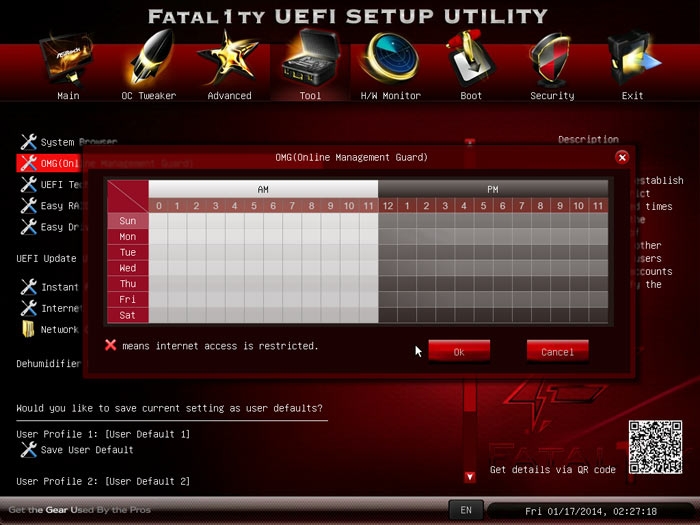
Task: Open the Advanced star icon
Action: coord(229,58)
